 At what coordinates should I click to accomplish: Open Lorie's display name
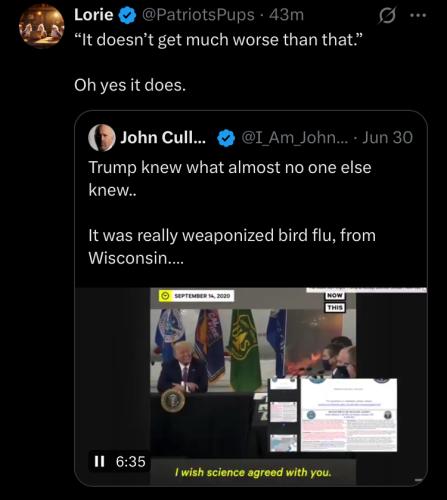click(x=94, y=15)
